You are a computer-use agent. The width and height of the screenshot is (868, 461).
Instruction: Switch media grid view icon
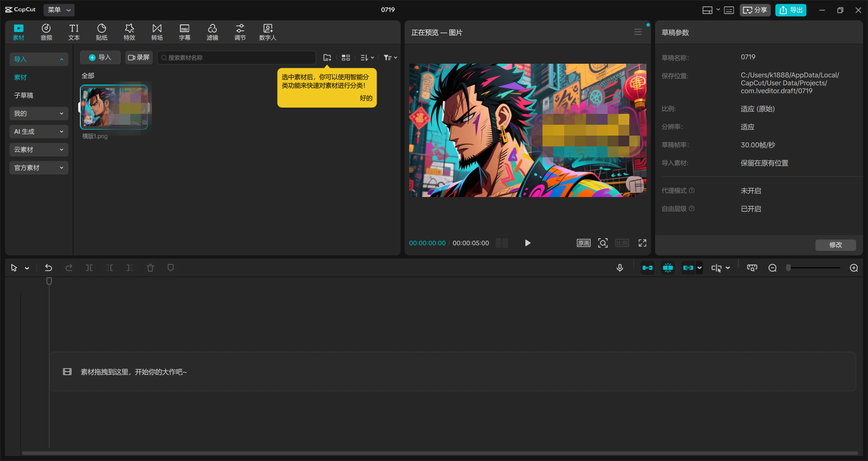point(346,57)
